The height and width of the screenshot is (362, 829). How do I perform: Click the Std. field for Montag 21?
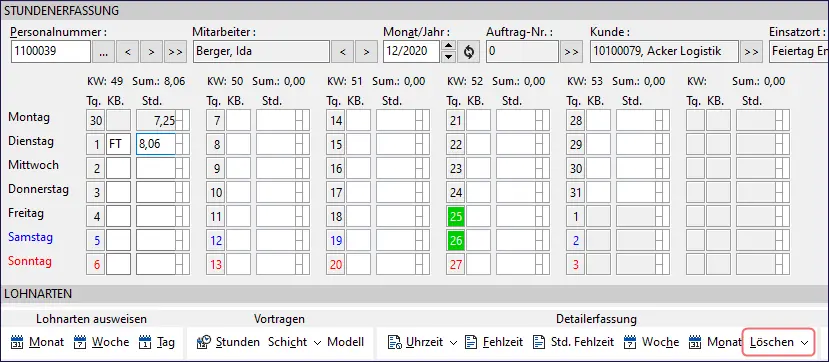(516, 120)
